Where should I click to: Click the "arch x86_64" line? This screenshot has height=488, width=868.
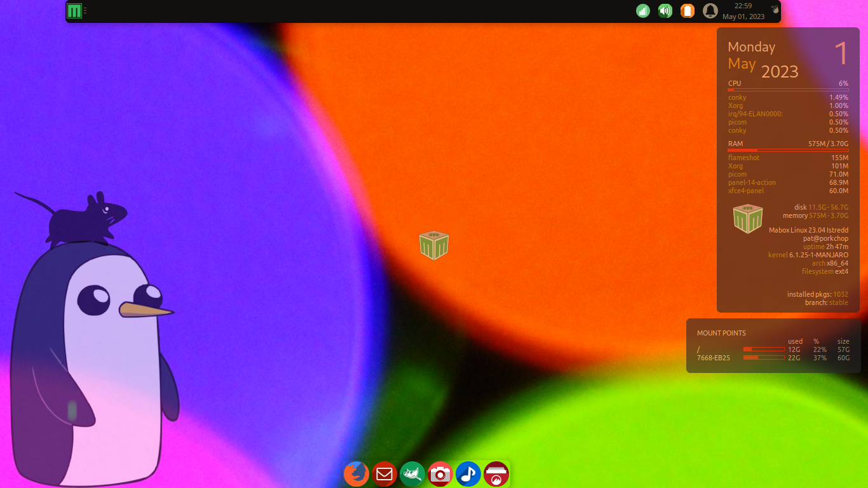830,263
